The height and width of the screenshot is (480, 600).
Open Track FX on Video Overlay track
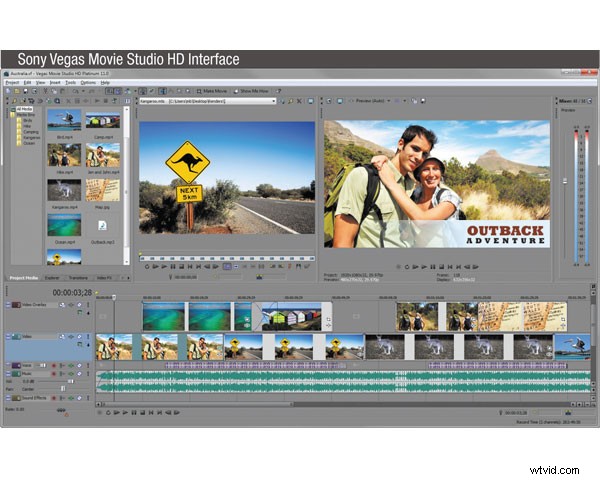point(71,305)
